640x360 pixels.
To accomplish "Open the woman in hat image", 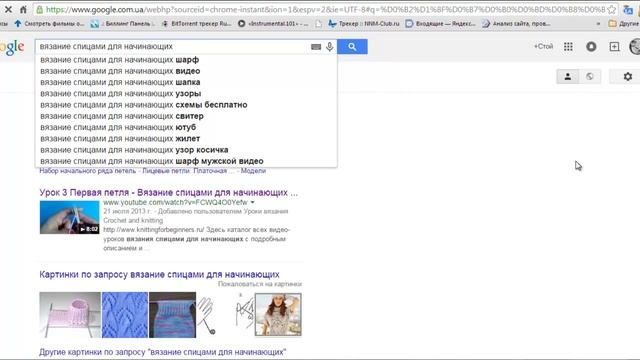I will pyautogui.click(x=278, y=315).
